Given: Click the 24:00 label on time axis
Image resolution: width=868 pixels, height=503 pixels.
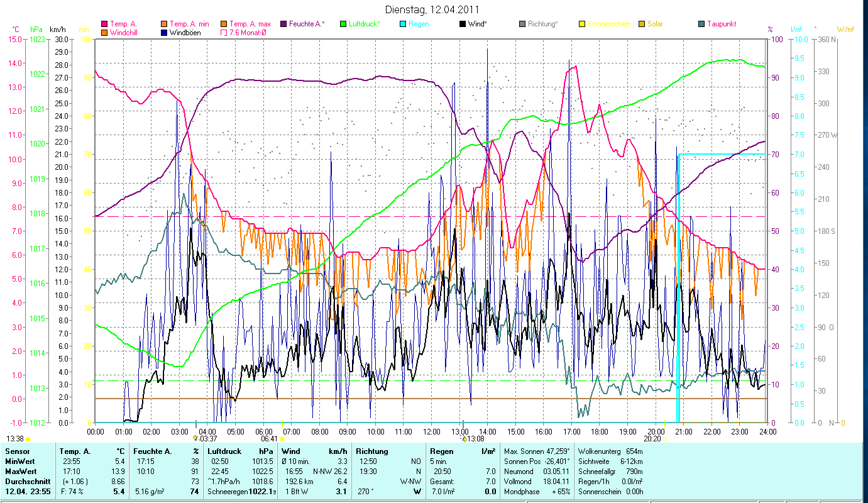Looking at the screenshot, I should (x=767, y=431).
